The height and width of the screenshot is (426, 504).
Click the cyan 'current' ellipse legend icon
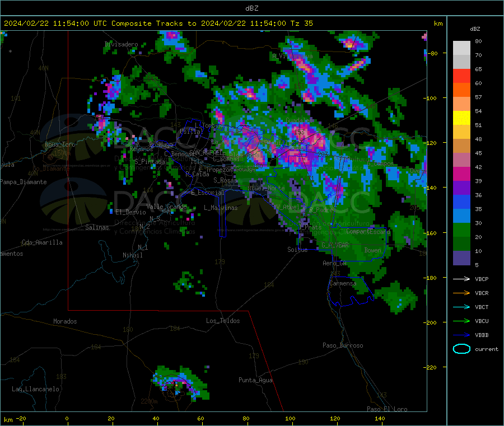[461, 349]
